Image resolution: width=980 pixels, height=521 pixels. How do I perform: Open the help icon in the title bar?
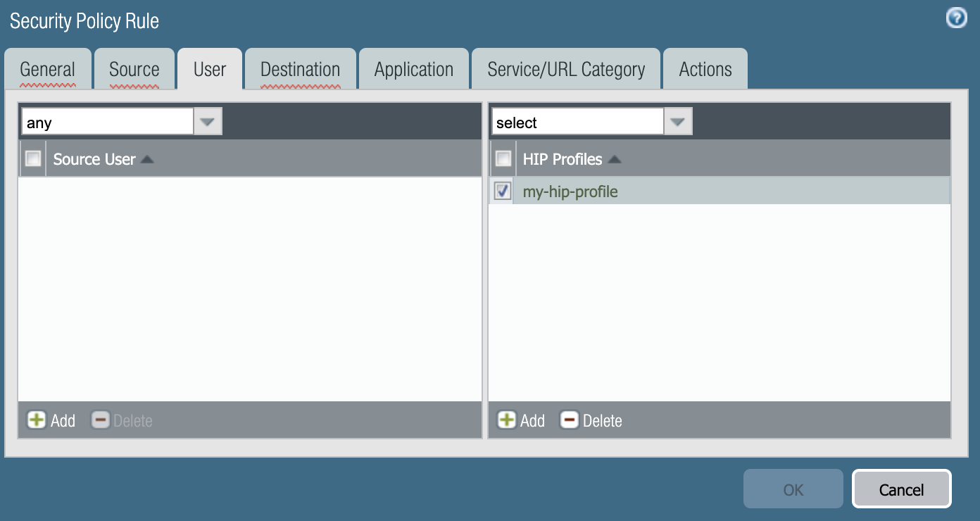click(956, 18)
